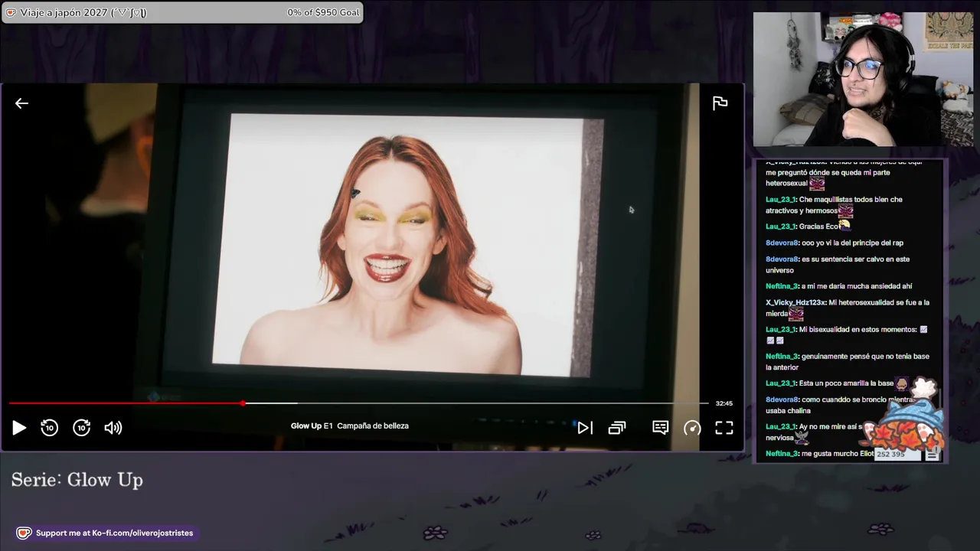Screen dimensions: 980x551
Task: Click the 'Viaje a japón 2027' goal bar
Action: pos(182,12)
